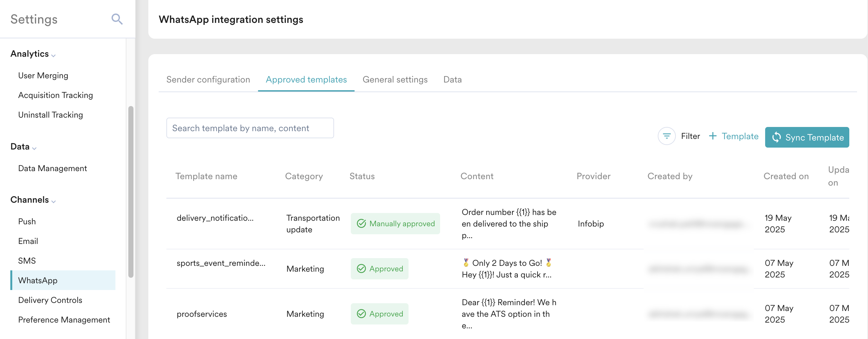The width and height of the screenshot is (868, 339).
Task: Open Preference Management in sidebar
Action: (64, 319)
